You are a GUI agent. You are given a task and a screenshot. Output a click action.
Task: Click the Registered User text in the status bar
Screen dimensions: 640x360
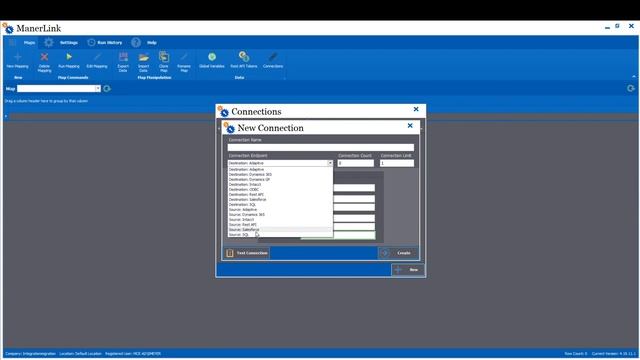point(133,353)
